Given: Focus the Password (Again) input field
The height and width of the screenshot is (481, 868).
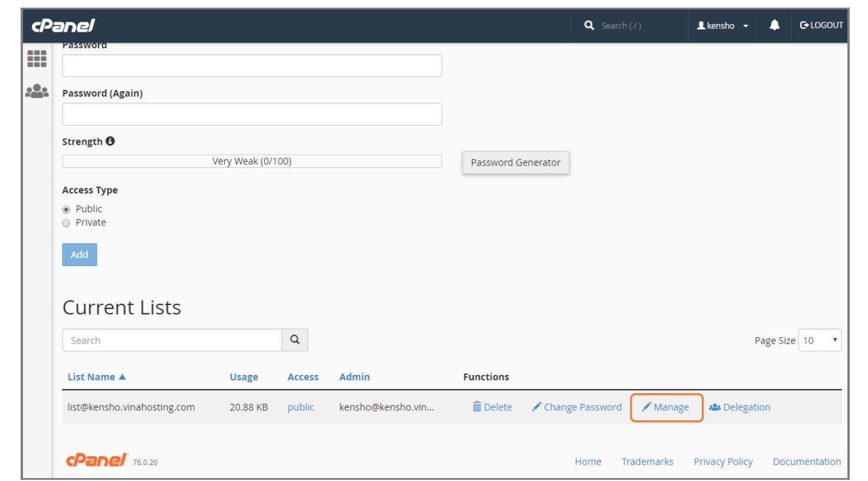Looking at the screenshot, I should click(252, 114).
